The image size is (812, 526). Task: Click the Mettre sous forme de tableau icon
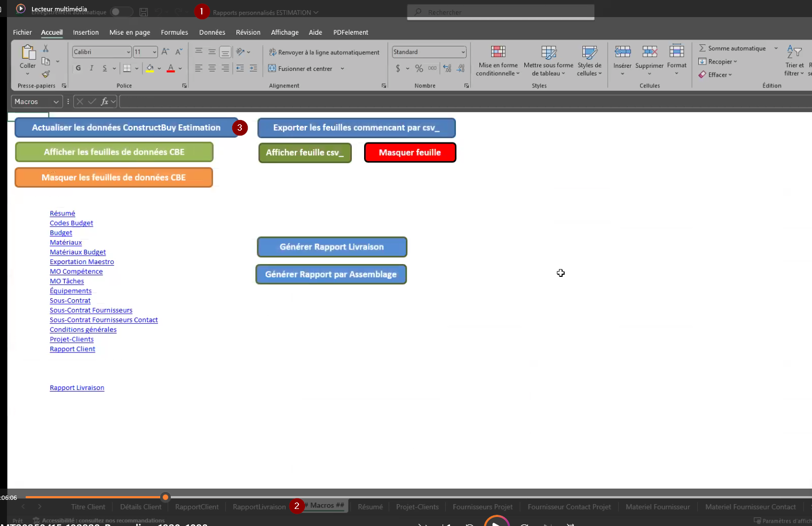coord(548,52)
